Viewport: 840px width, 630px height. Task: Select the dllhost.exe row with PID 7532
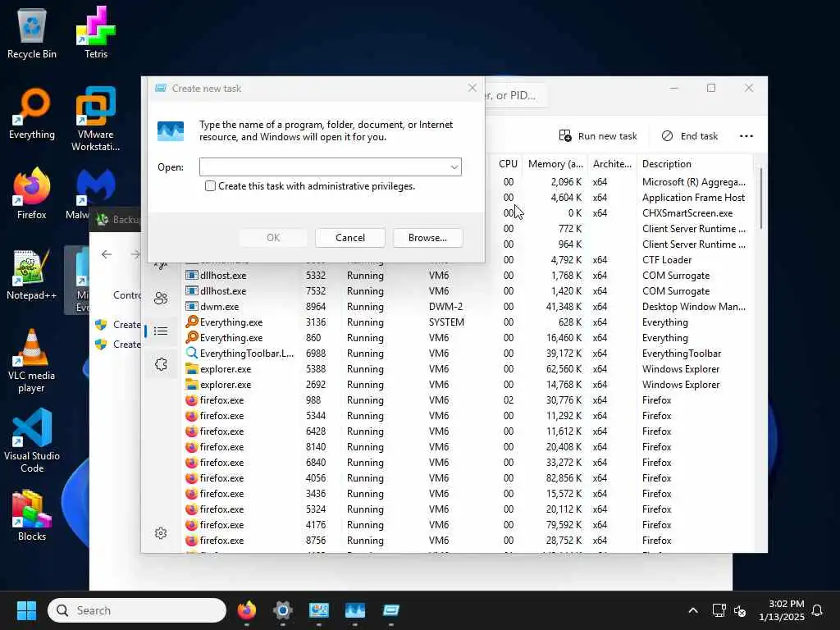pyautogui.click(x=466, y=291)
